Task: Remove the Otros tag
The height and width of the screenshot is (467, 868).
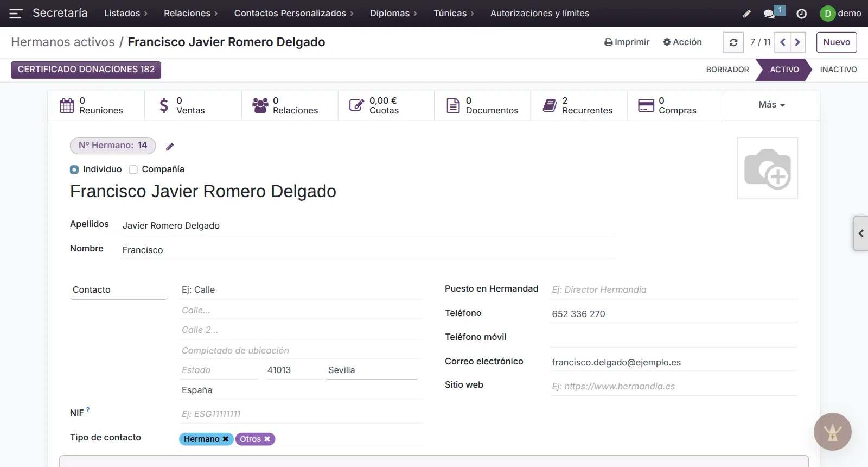Action: coord(267,439)
